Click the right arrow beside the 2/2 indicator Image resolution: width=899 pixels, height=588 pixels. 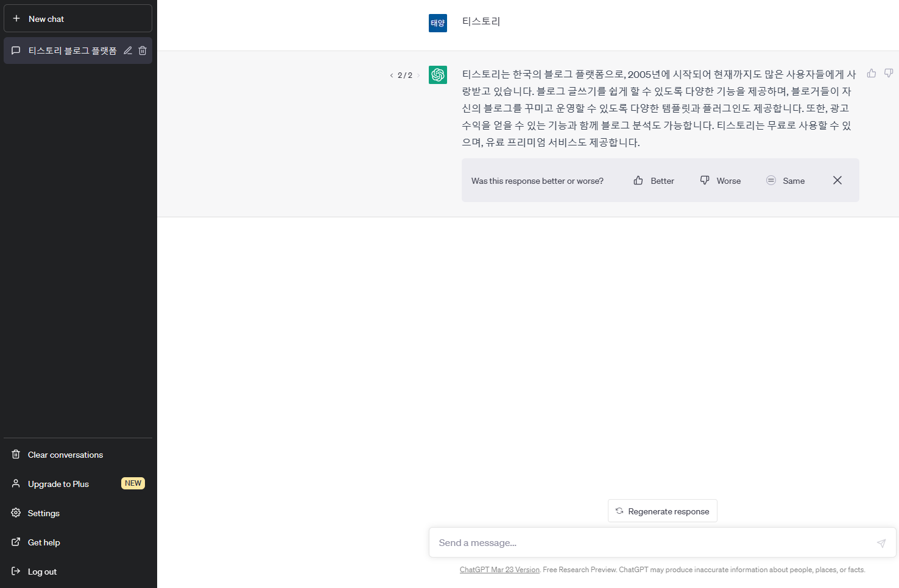(x=418, y=75)
